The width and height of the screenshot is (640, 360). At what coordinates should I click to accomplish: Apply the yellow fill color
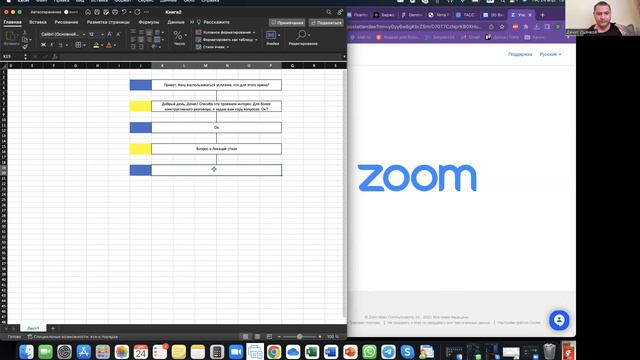click(x=96, y=45)
